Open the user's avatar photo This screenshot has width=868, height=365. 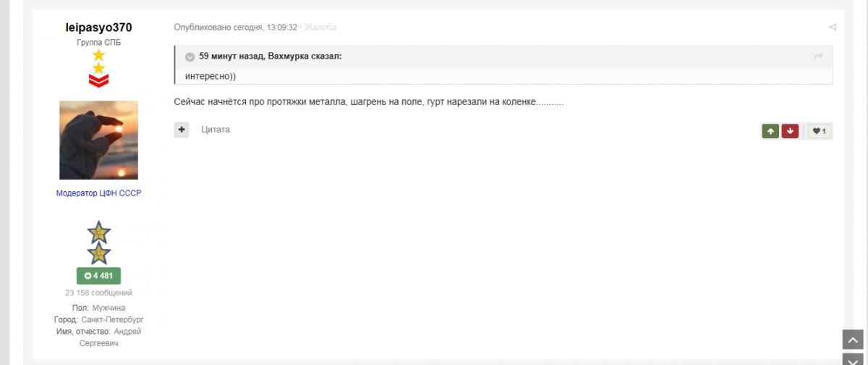click(x=98, y=140)
